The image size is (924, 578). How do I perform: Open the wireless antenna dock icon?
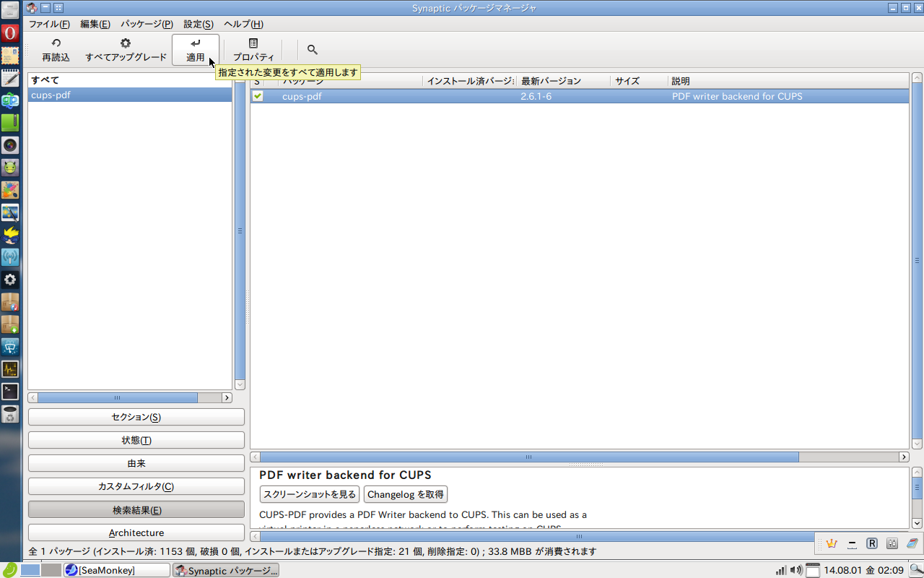coord(9,257)
